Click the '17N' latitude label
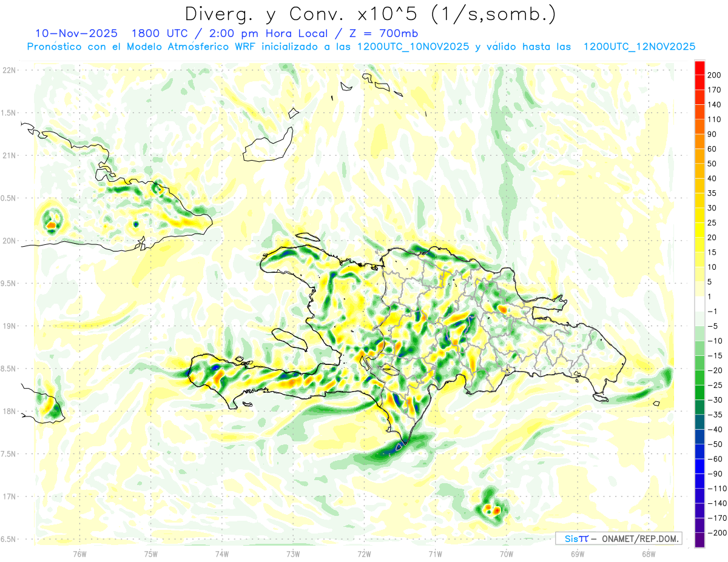The image size is (728, 562). (x=8, y=497)
